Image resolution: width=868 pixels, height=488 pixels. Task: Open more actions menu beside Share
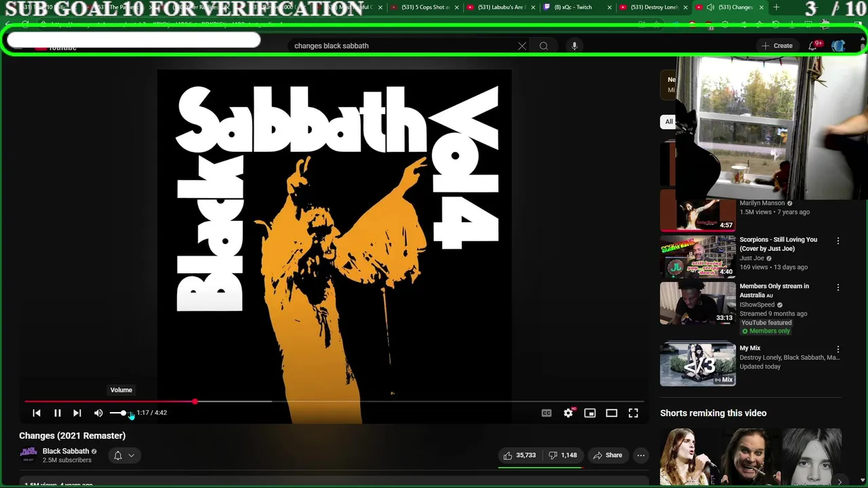click(641, 455)
